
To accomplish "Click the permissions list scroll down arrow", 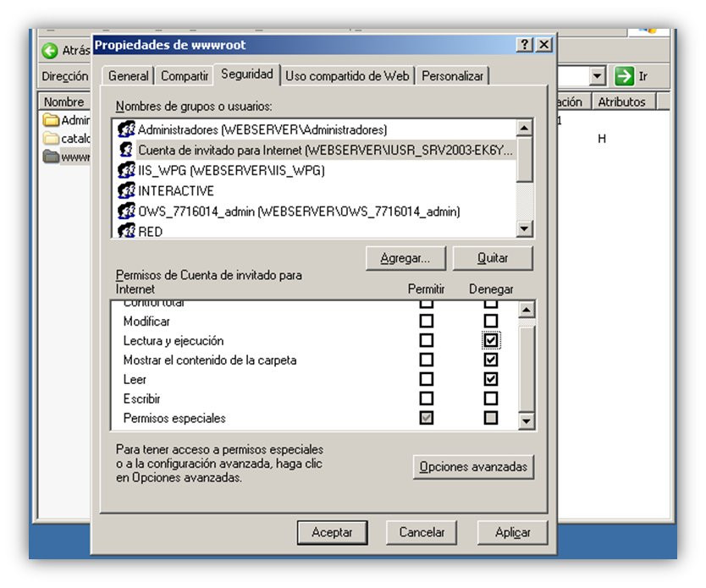I will pyautogui.click(x=527, y=421).
